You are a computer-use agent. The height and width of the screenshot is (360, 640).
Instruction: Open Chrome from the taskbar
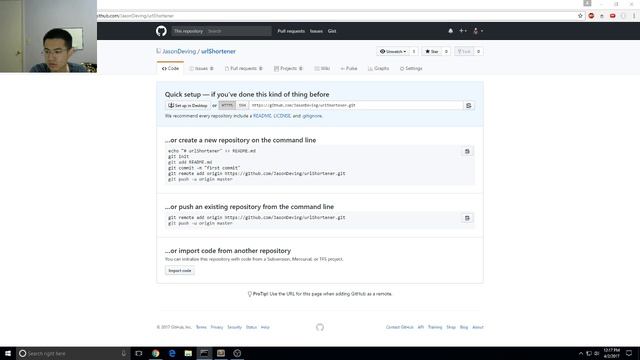pos(156,353)
